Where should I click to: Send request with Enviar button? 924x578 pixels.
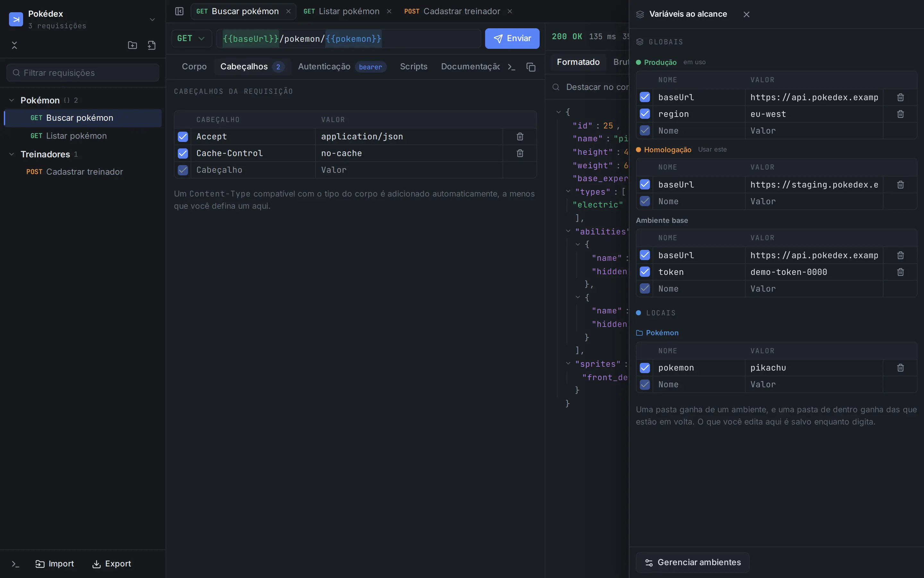[x=512, y=38]
